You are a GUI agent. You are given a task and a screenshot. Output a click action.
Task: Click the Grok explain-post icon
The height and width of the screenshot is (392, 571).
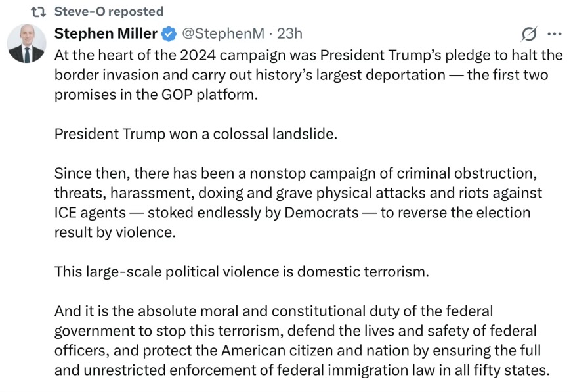[x=528, y=33]
